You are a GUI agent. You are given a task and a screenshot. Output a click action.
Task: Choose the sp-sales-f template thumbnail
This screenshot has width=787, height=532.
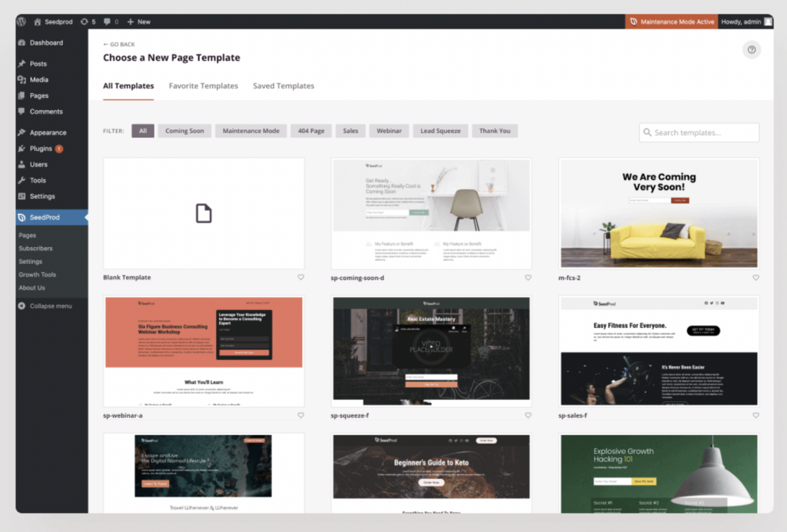(x=659, y=351)
